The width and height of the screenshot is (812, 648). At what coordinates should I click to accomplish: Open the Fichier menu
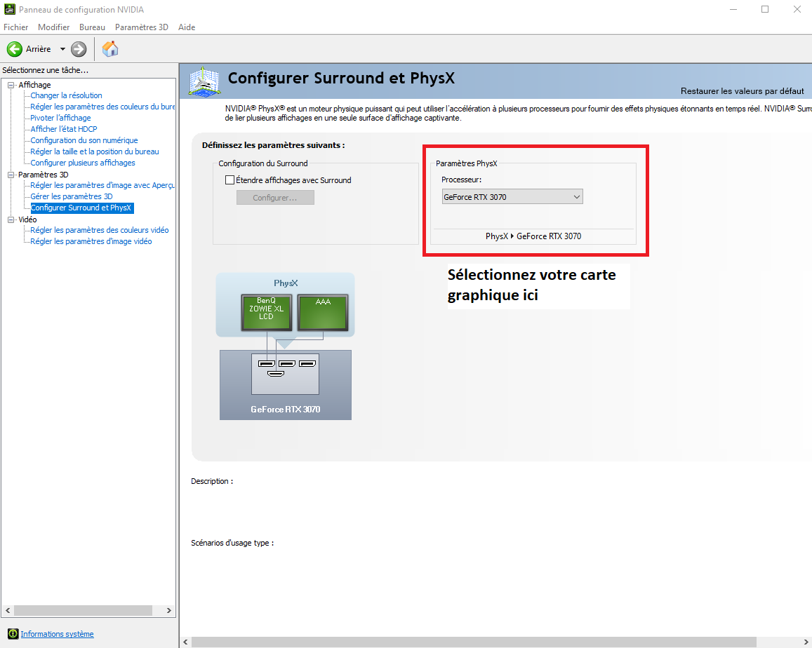(x=16, y=27)
